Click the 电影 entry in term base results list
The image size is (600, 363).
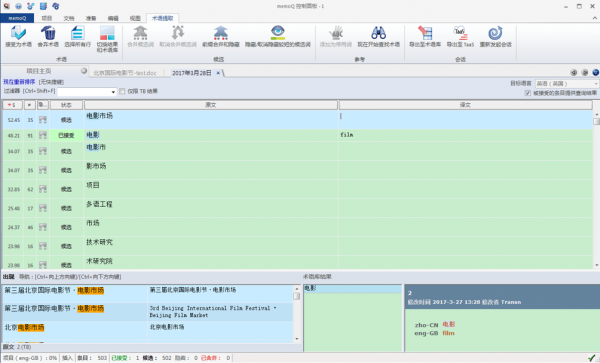tap(352, 288)
